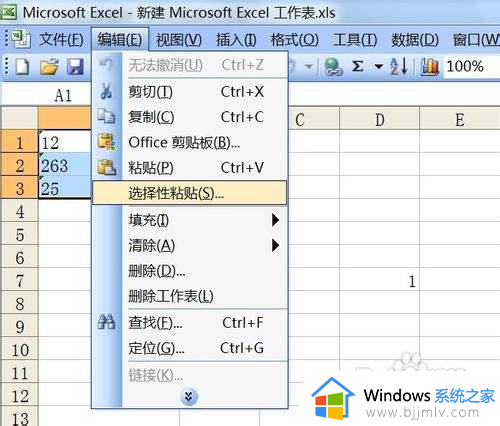Select cell A3 containing 25
This screenshot has height=426, width=500.
(65, 188)
